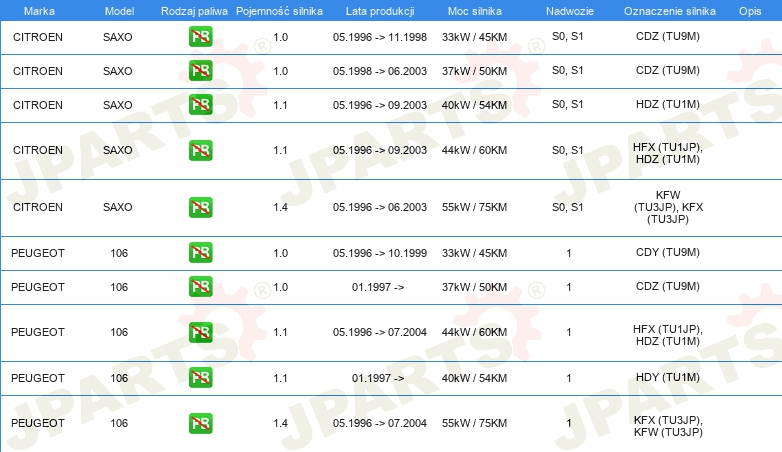Click the Pojemność silnika column header
Viewport: 782px width, 452px height.
(279, 11)
